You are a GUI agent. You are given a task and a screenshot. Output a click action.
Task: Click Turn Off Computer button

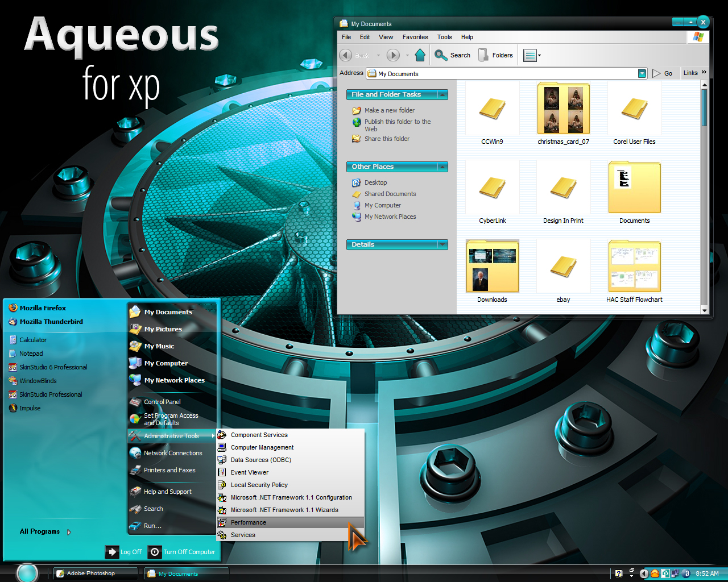click(182, 552)
